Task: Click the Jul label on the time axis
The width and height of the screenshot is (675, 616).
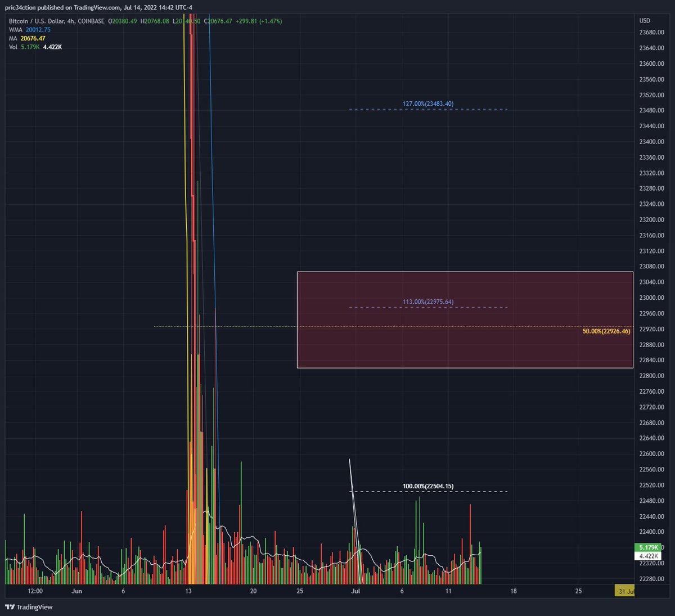Action: click(x=356, y=591)
